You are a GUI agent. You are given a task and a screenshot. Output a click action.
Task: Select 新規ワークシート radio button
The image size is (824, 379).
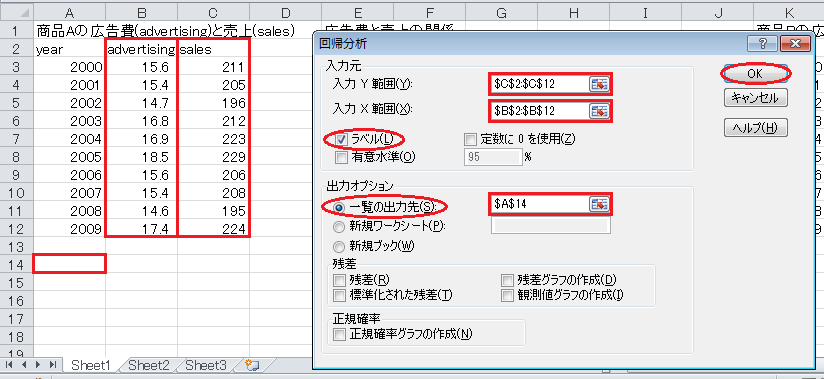[x=340, y=227]
